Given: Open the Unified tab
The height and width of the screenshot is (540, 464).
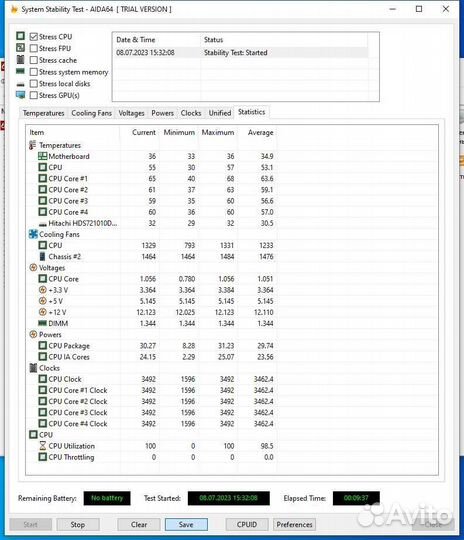Looking at the screenshot, I should [220, 113].
